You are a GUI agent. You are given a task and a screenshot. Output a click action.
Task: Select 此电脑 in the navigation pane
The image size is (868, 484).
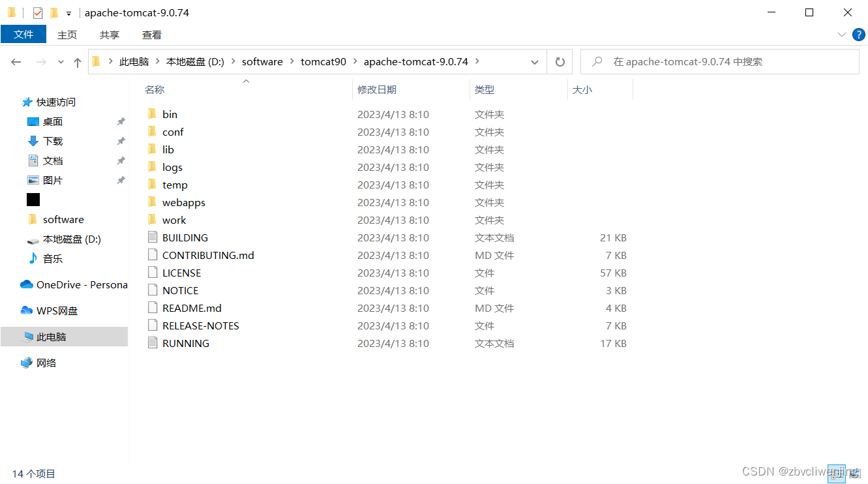point(64,337)
